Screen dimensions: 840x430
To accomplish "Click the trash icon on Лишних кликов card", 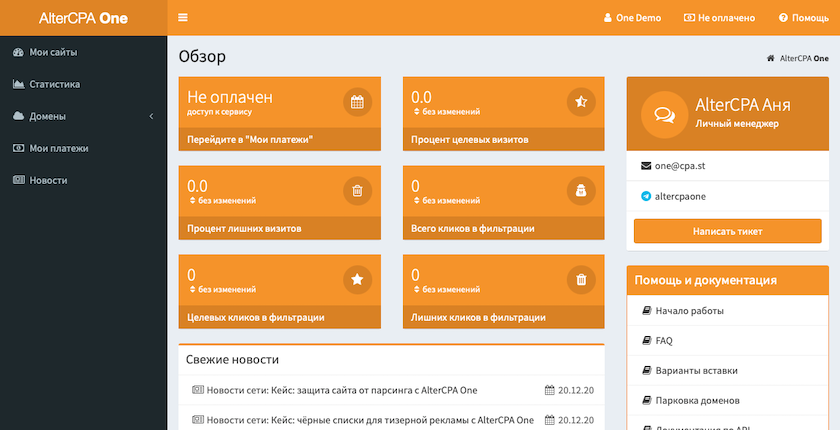I will pos(581,280).
